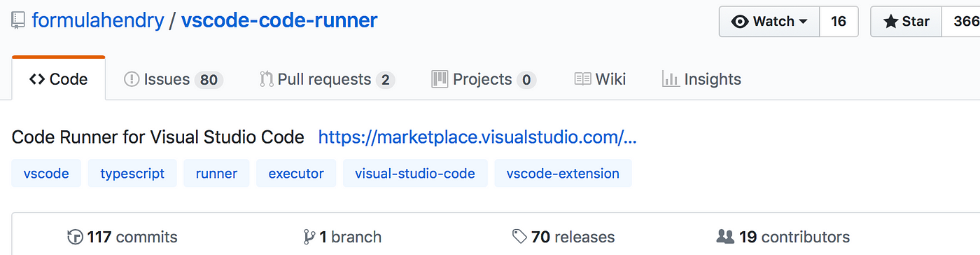This screenshot has height=255, width=980.
Task: View the 70 releases
Action: (563, 237)
